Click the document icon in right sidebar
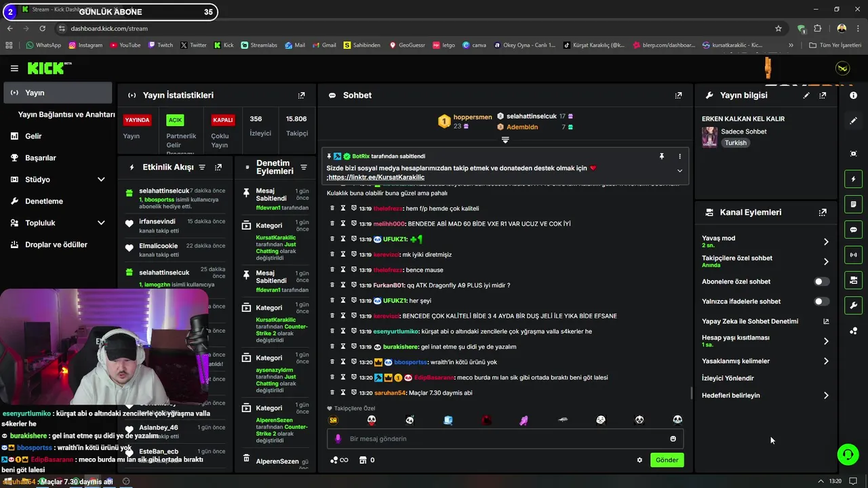This screenshot has height=488, width=868. (x=854, y=204)
